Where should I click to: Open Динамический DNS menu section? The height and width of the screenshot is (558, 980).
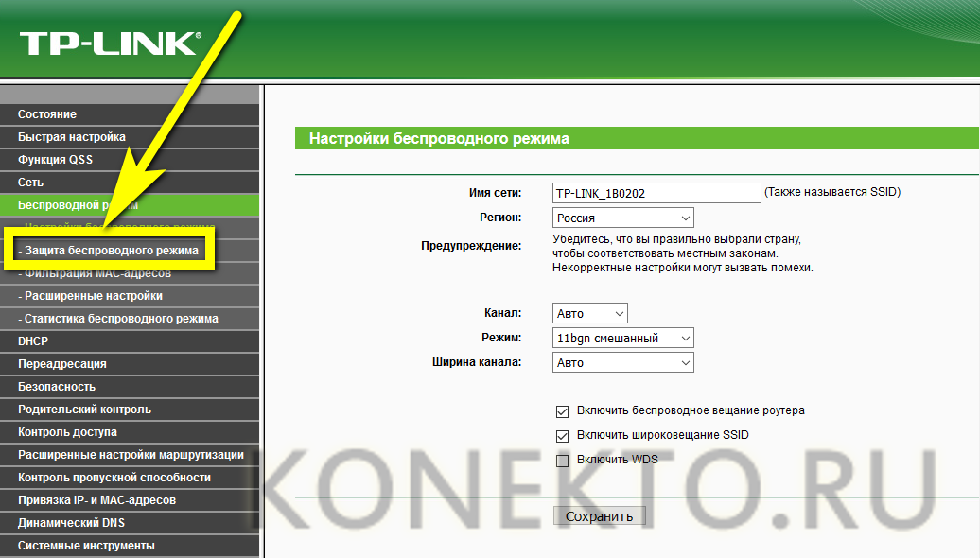pyautogui.click(x=130, y=523)
